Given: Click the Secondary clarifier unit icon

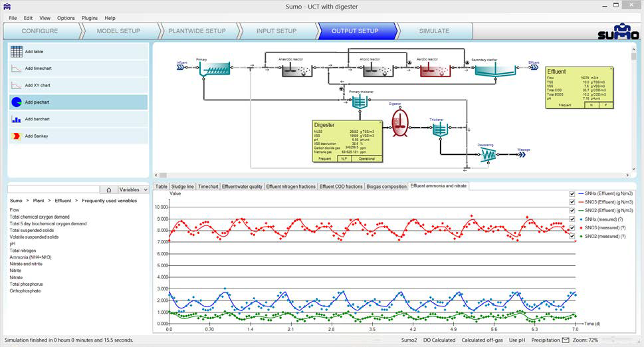Looking at the screenshot, I should coord(495,70).
